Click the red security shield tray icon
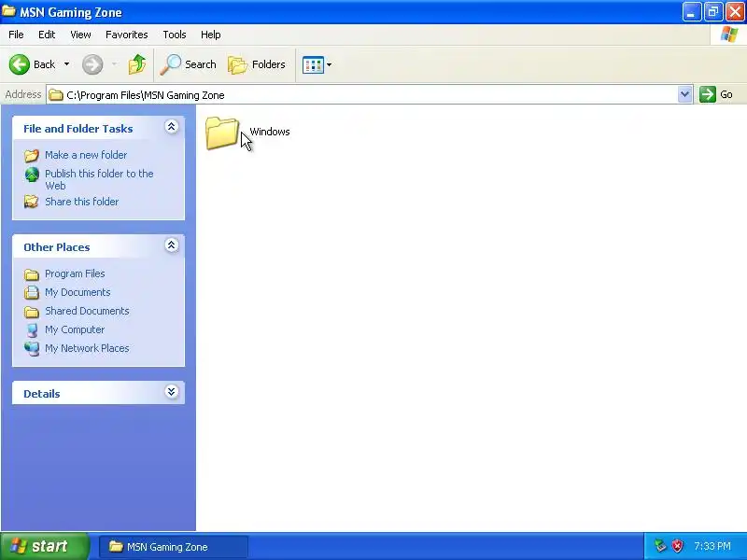 tap(677, 546)
